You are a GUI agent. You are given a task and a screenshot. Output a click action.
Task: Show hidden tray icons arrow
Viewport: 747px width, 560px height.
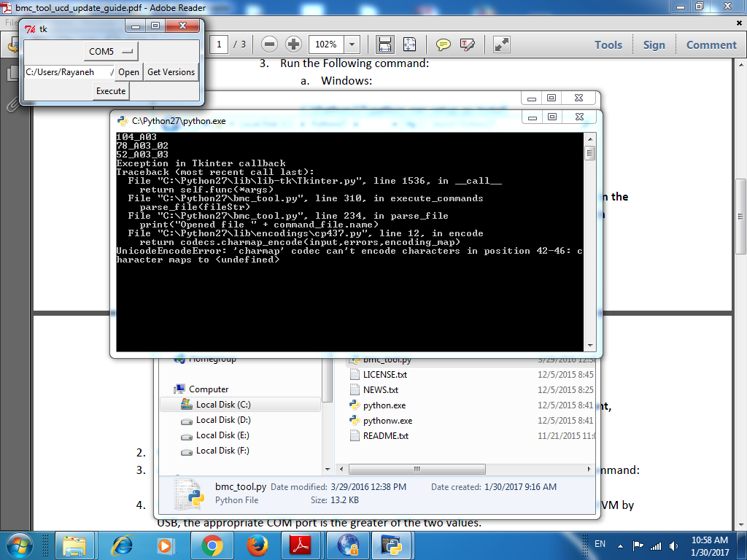point(620,545)
